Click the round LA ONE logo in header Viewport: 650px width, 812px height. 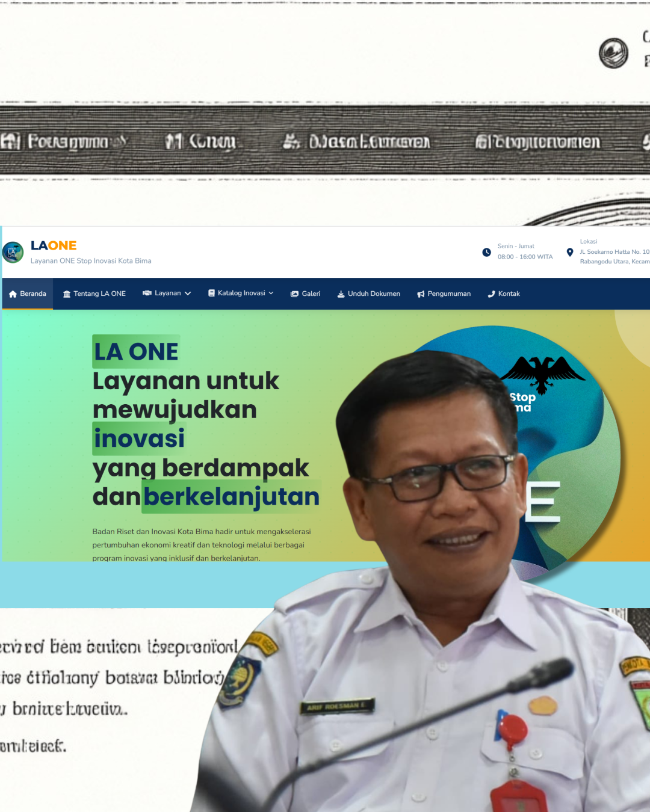point(13,252)
